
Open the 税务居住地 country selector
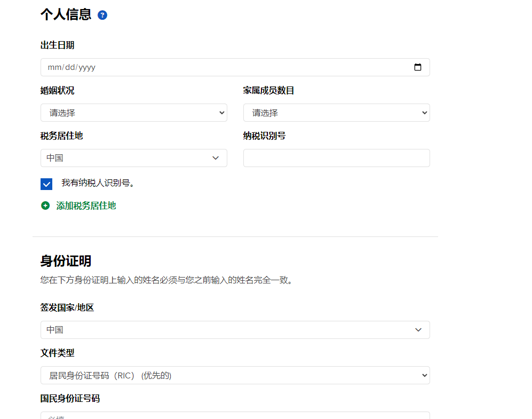coord(133,158)
